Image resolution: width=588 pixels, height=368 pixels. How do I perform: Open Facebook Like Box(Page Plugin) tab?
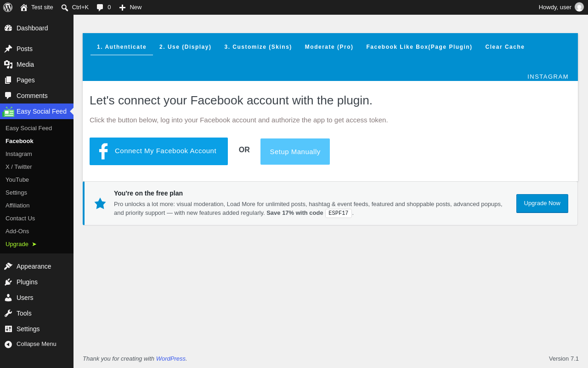tap(419, 47)
